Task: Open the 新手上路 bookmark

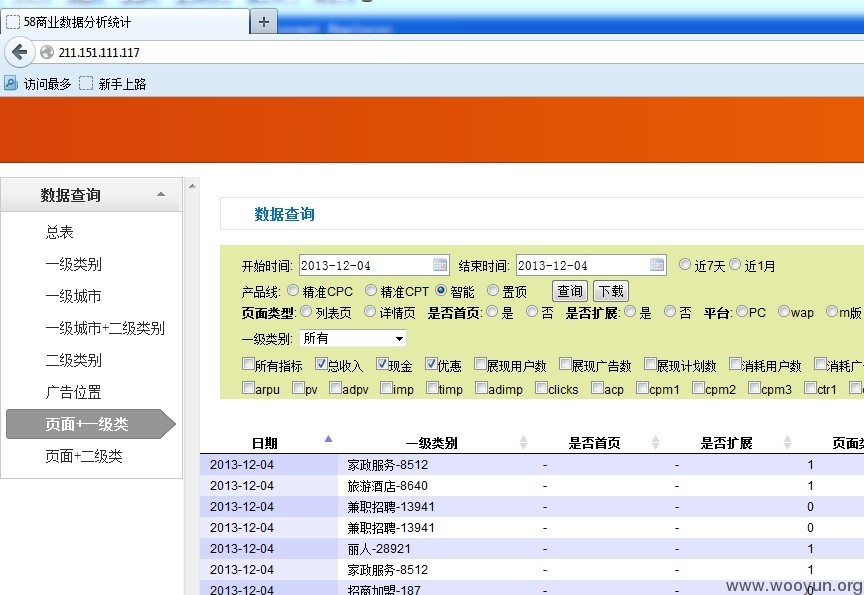Action: pyautogui.click(x=113, y=84)
